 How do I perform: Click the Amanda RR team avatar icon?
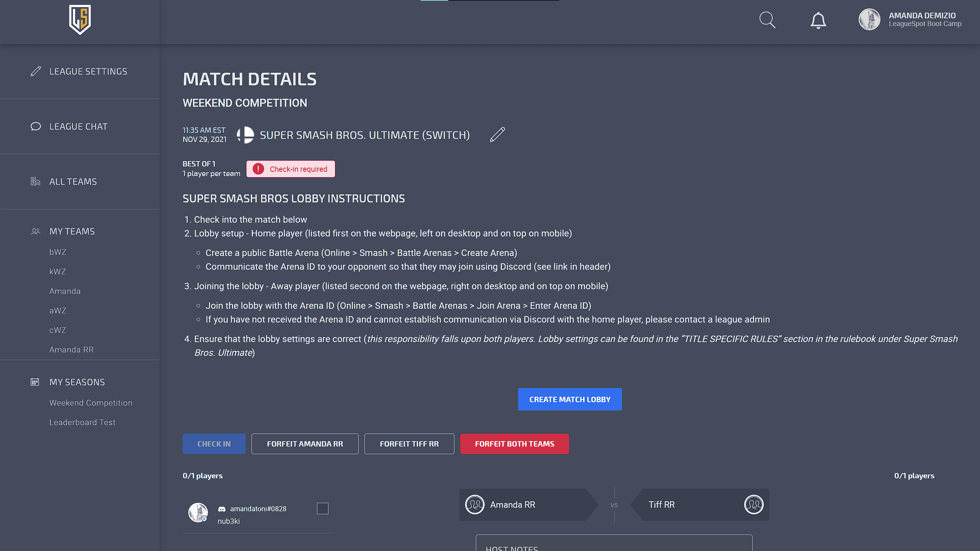point(475,505)
